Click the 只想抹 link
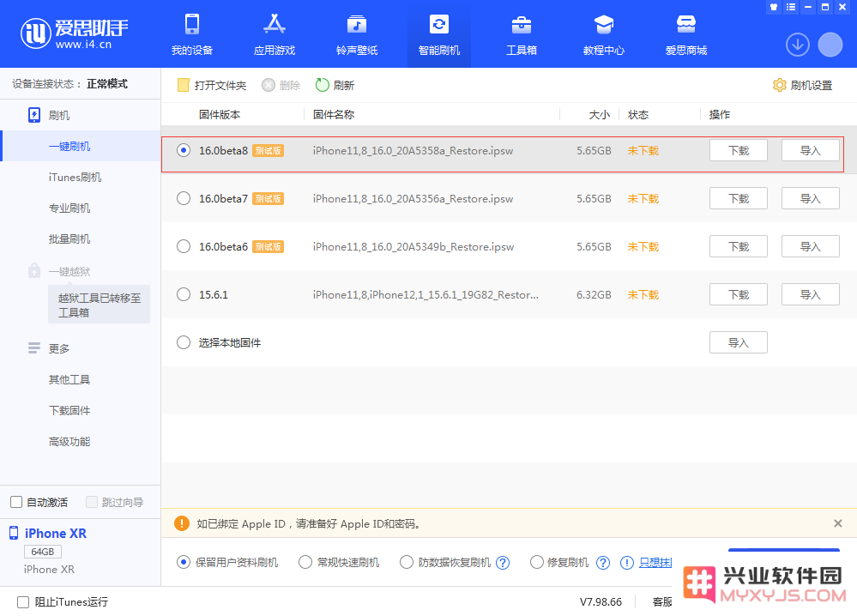 click(x=655, y=563)
